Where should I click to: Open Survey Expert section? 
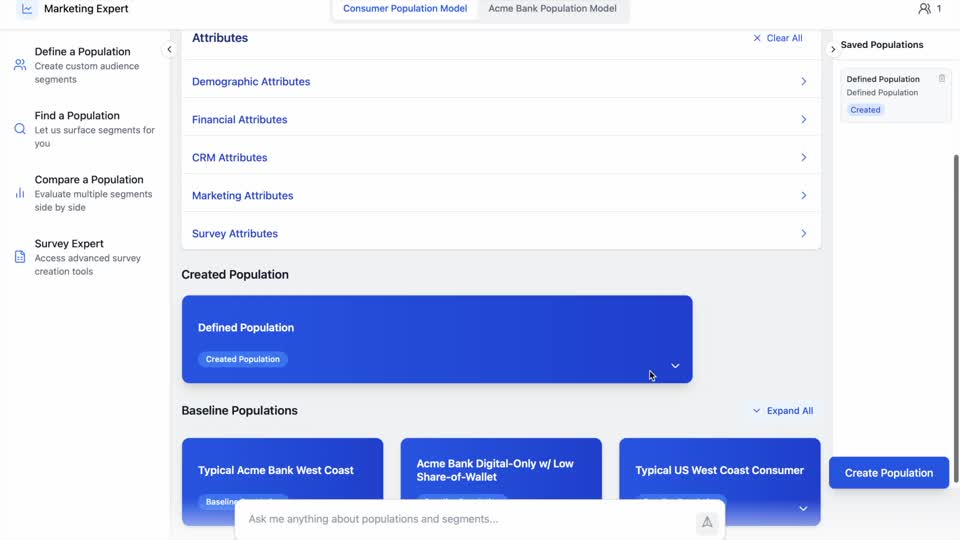(x=86, y=257)
